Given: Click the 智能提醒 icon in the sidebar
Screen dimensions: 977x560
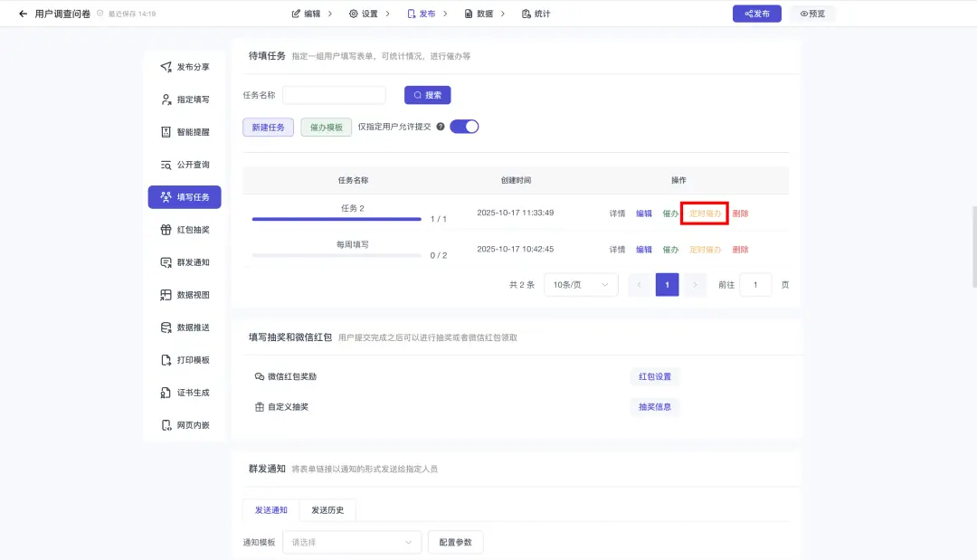Looking at the screenshot, I should pos(166,132).
